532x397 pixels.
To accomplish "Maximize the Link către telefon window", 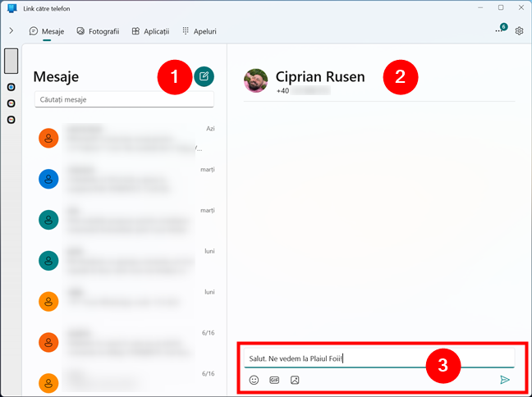I will click(501, 8).
